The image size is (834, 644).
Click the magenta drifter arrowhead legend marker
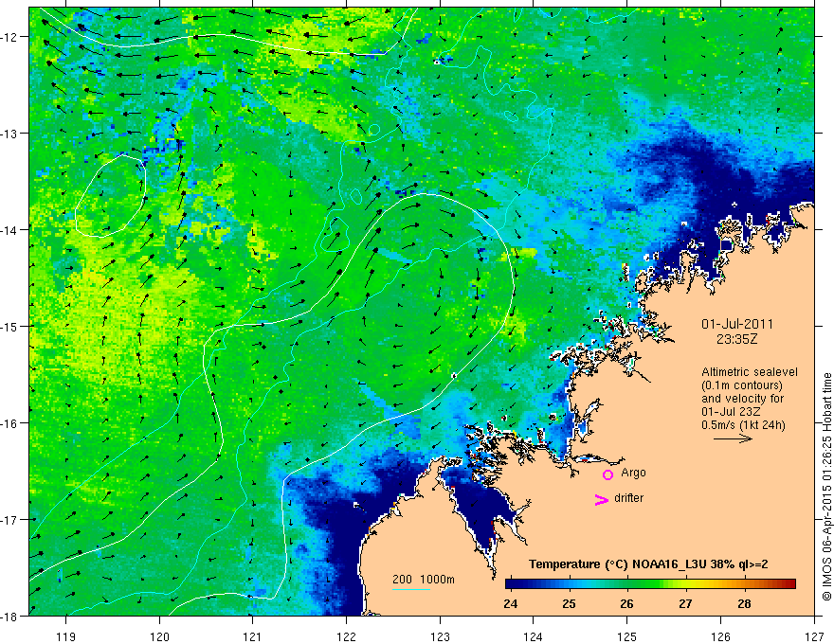602,499
